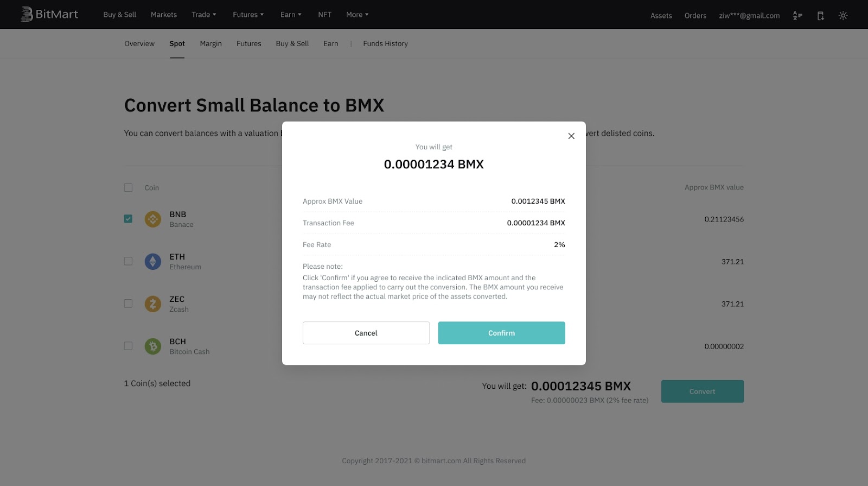Click the Approx BMX value column header
Image resolution: width=868 pixels, height=486 pixels.
tap(714, 187)
